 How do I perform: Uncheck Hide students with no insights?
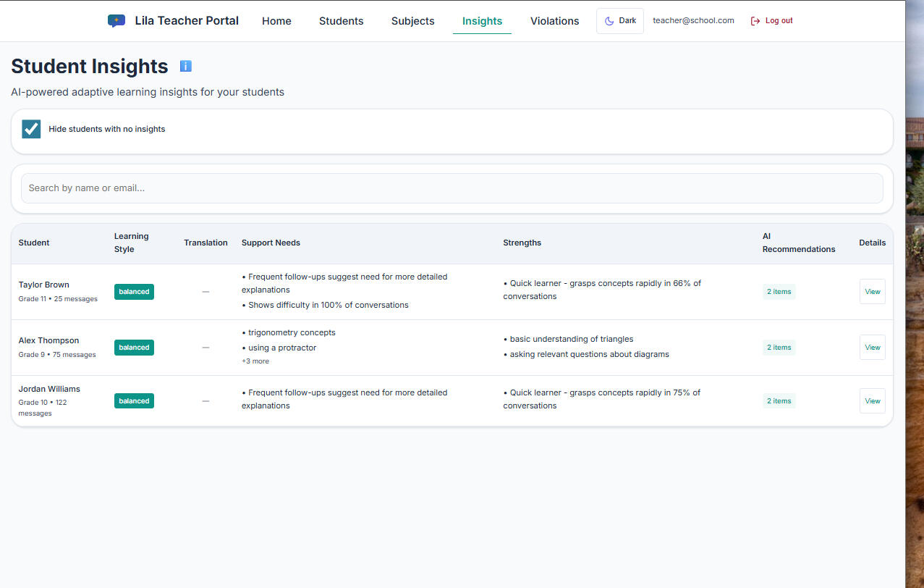[31, 129]
